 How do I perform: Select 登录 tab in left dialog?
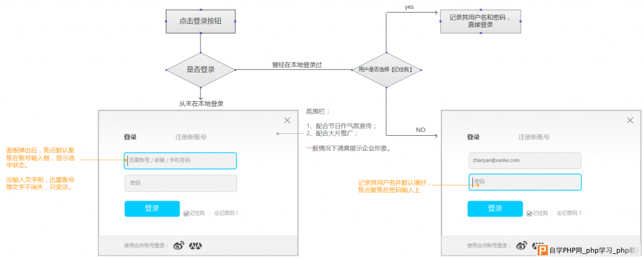(x=130, y=137)
